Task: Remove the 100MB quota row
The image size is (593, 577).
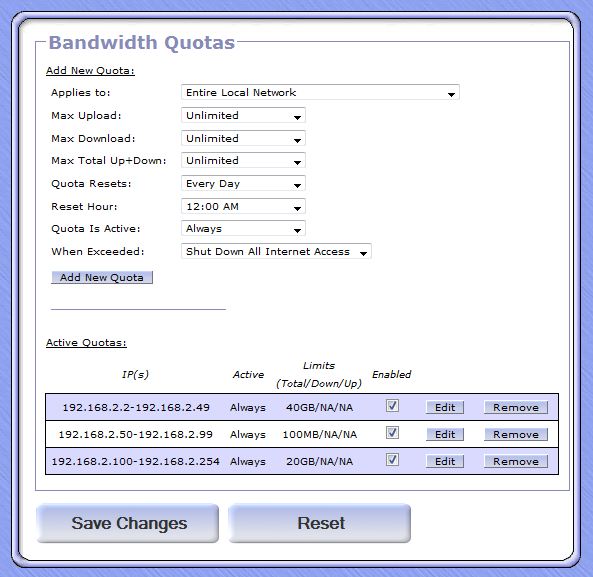Action: click(516, 434)
